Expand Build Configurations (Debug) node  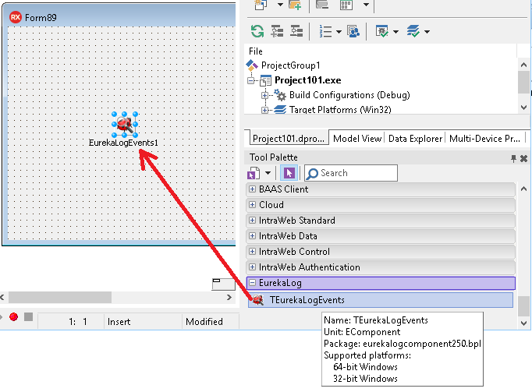(x=265, y=96)
